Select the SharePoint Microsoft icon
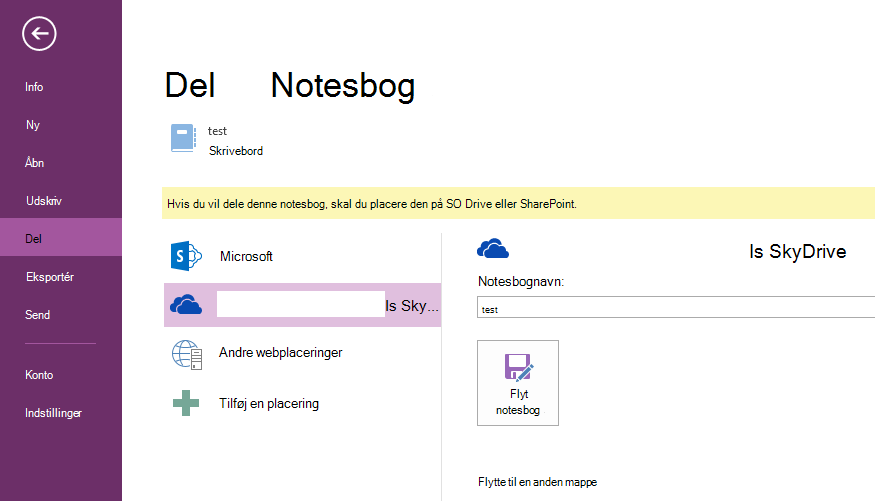The height and width of the screenshot is (501, 875). (x=186, y=256)
